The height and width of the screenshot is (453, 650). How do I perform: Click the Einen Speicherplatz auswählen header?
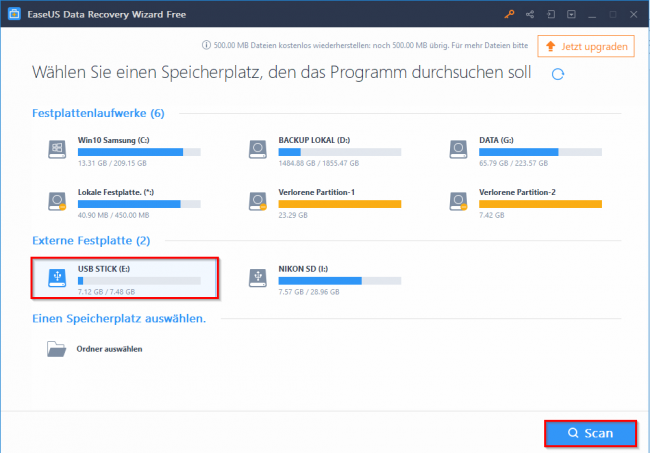[119, 318]
